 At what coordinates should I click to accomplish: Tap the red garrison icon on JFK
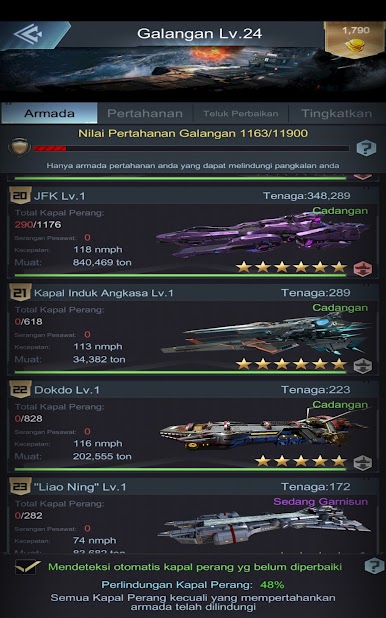(x=362, y=268)
